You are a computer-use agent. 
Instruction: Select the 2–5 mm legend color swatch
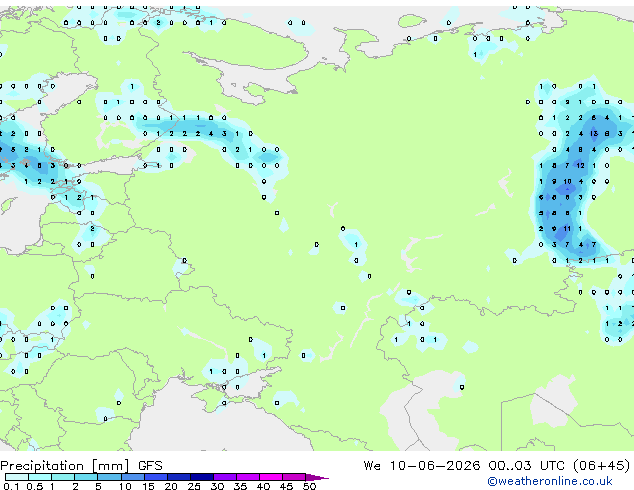click(86, 477)
